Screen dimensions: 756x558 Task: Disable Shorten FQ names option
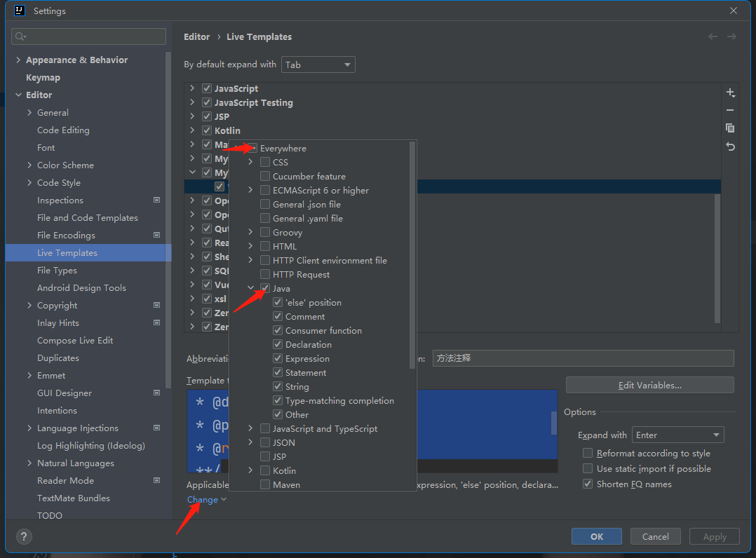pyautogui.click(x=588, y=484)
